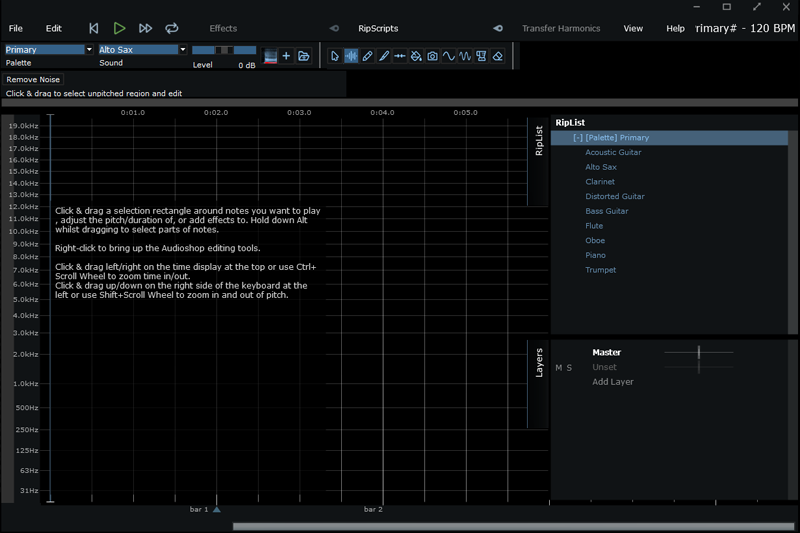Select Distorted Guitar in the RipList
Screen dimensions: 800x533
(615, 197)
